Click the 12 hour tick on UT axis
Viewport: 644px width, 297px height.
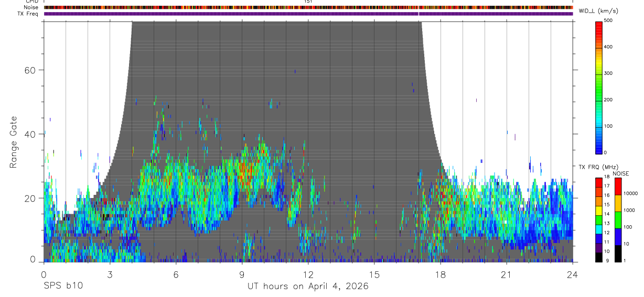tap(308, 274)
